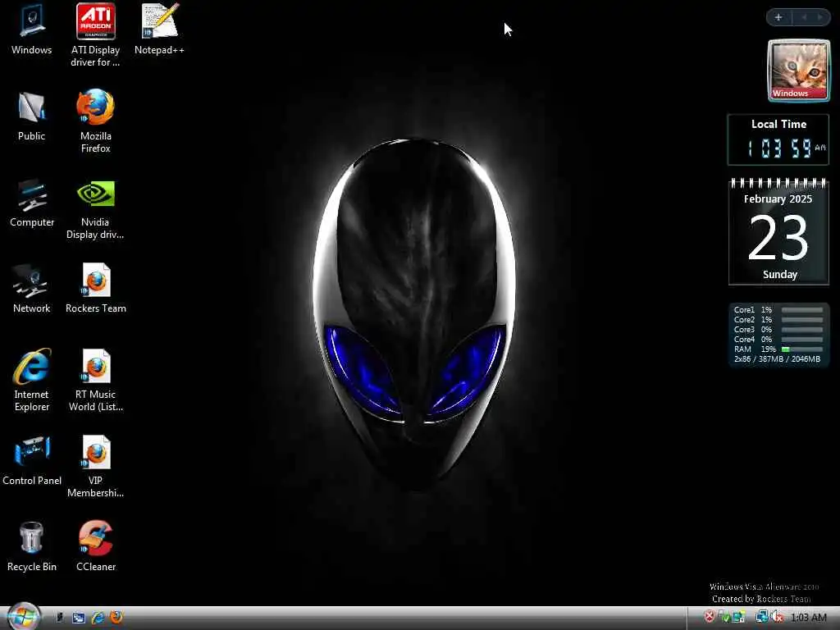
Task: Launch Notepad++ from the desktop
Action: (x=159, y=30)
